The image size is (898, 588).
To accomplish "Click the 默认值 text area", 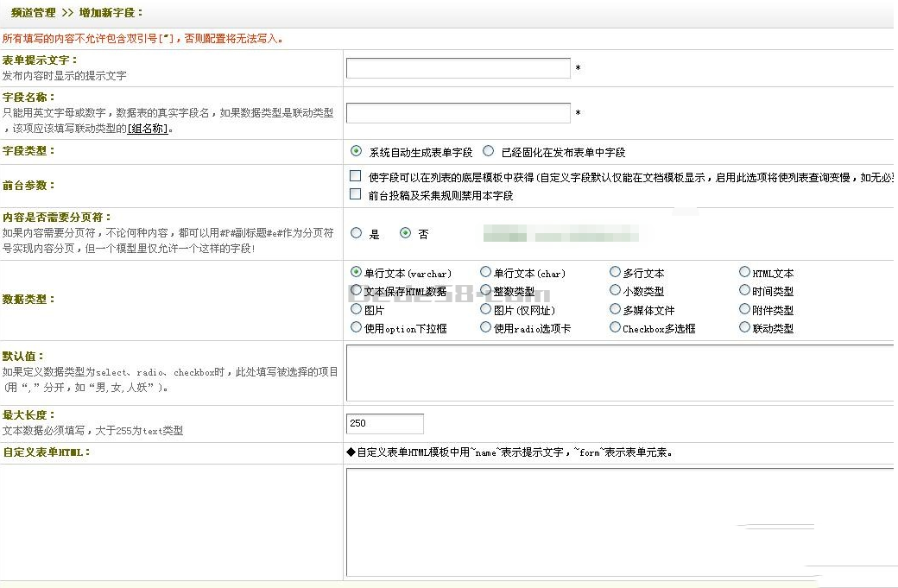I will (x=619, y=373).
